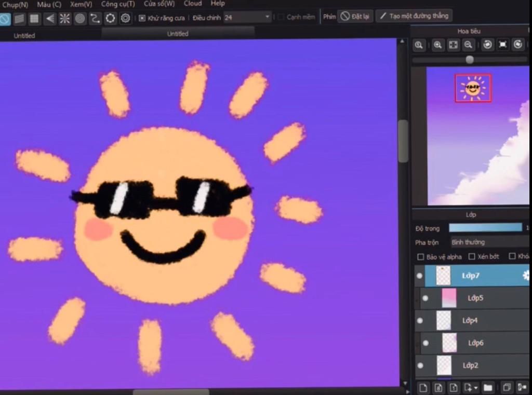Open settings gear on layer Lớp7
This screenshot has height=395, width=532.
point(526,275)
